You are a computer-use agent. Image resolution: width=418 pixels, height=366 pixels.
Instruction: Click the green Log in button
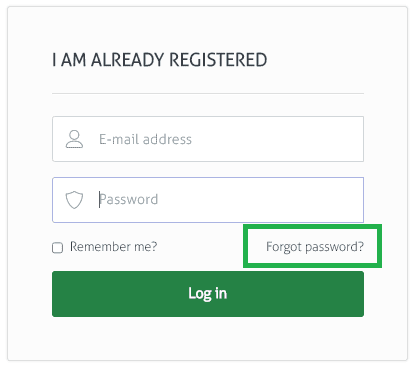tap(208, 294)
